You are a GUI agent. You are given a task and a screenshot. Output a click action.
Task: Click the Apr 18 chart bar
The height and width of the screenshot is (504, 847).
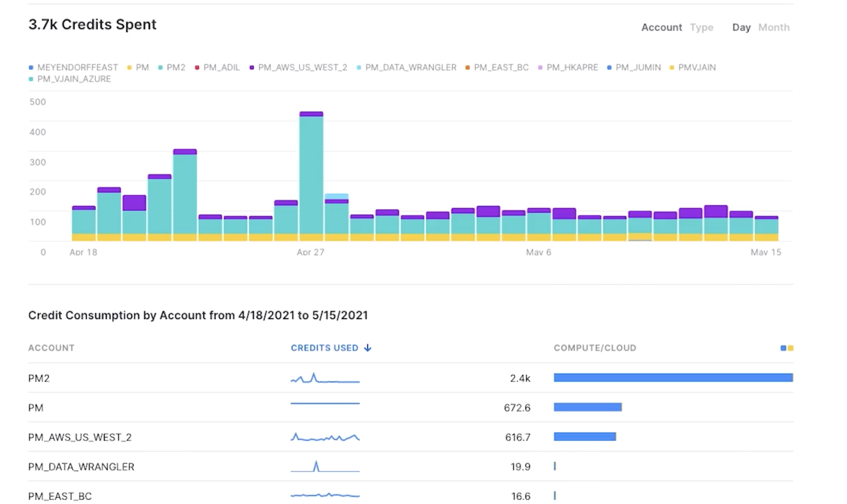(84, 223)
